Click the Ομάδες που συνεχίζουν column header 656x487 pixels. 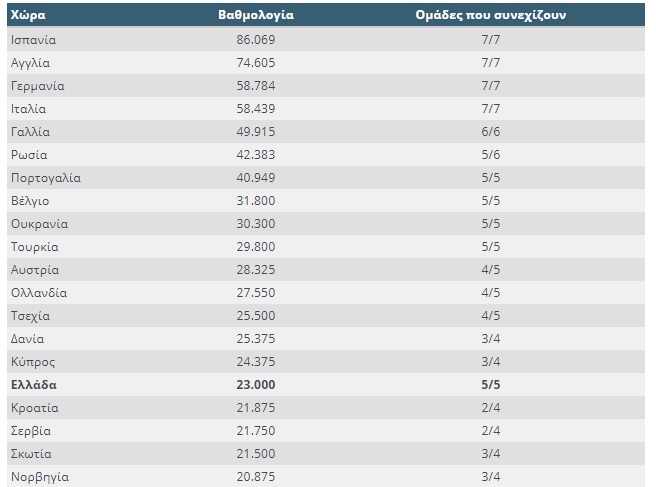(x=490, y=16)
